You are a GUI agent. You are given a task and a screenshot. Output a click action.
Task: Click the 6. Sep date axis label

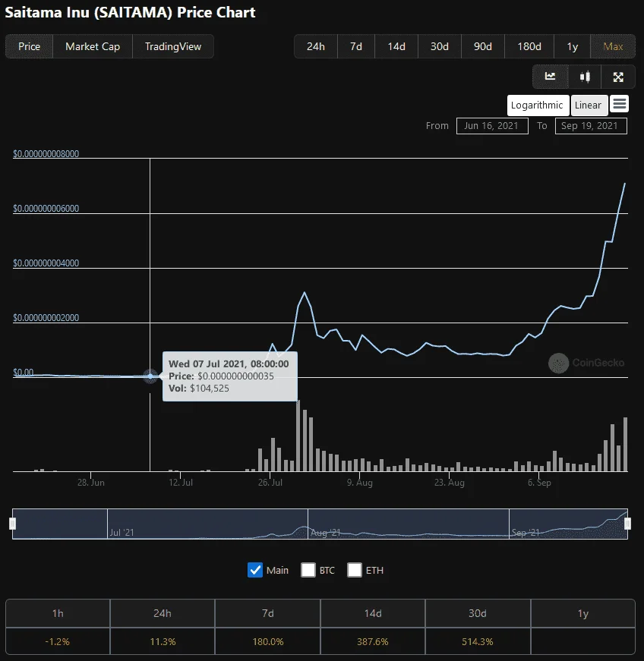click(x=539, y=482)
